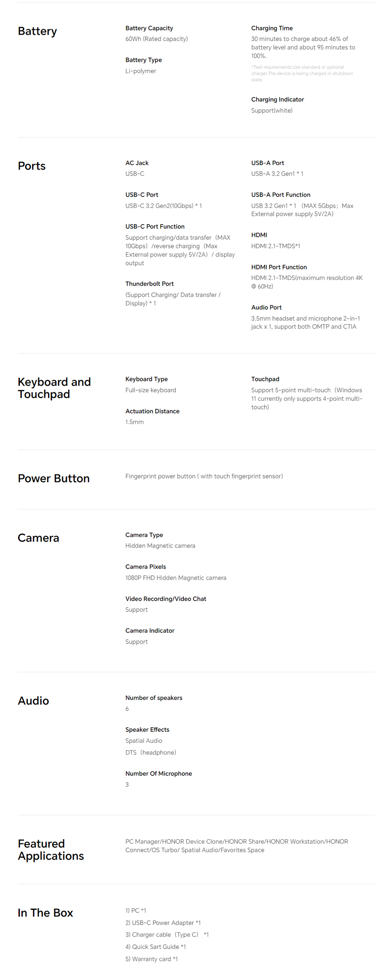This screenshot has height=980, width=375.
Task: Click the Warranty card list item
Action: click(x=151, y=959)
